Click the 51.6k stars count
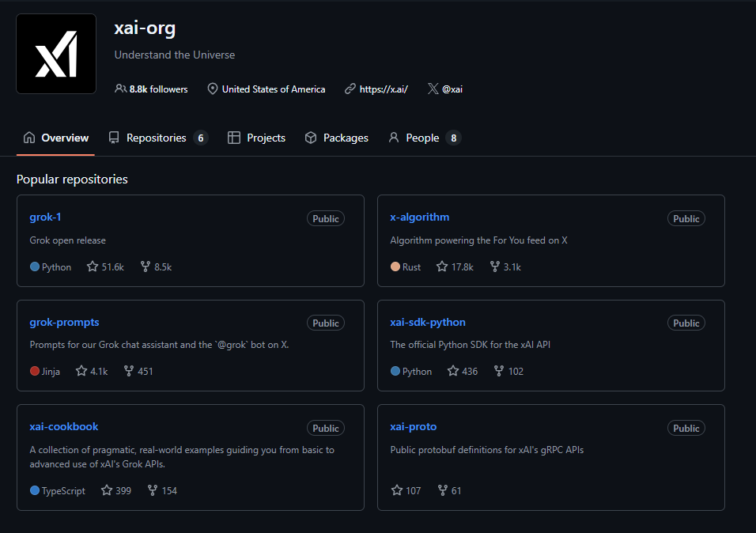This screenshot has width=756, height=533. [x=113, y=267]
